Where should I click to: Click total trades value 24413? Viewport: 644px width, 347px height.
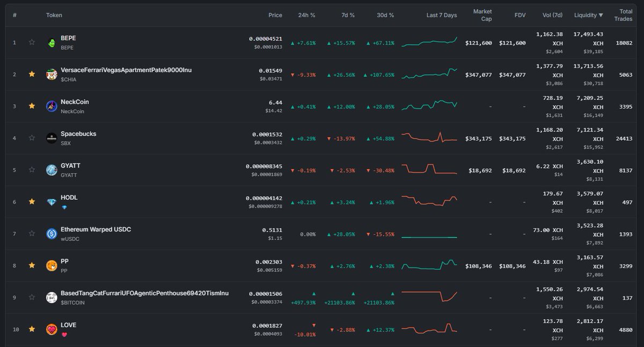(x=624, y=139)
